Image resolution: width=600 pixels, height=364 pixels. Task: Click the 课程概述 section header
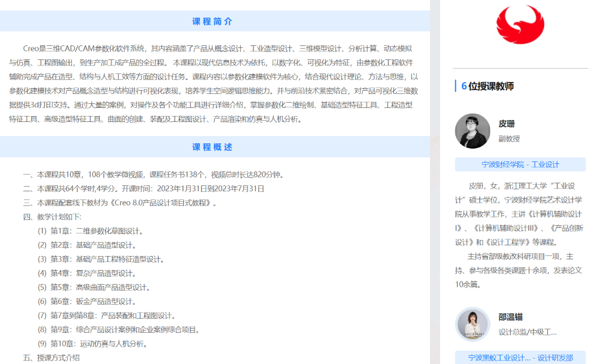213,147
